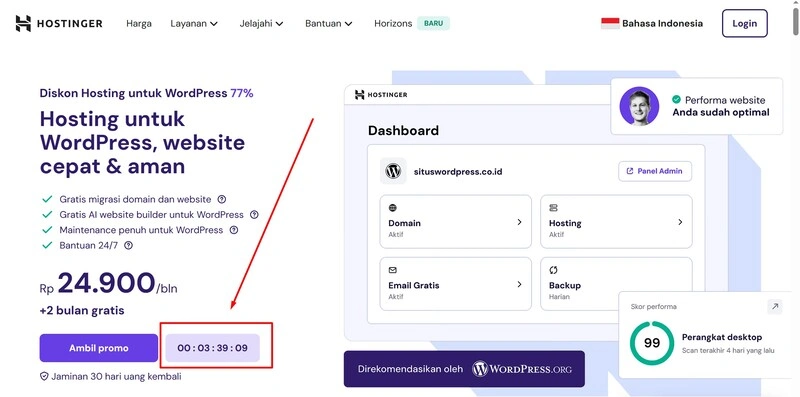This screenshot has height=397, width=800.
Task: Show info tooltip for Bantuan 24/7
Action: (x=129, y=245)
